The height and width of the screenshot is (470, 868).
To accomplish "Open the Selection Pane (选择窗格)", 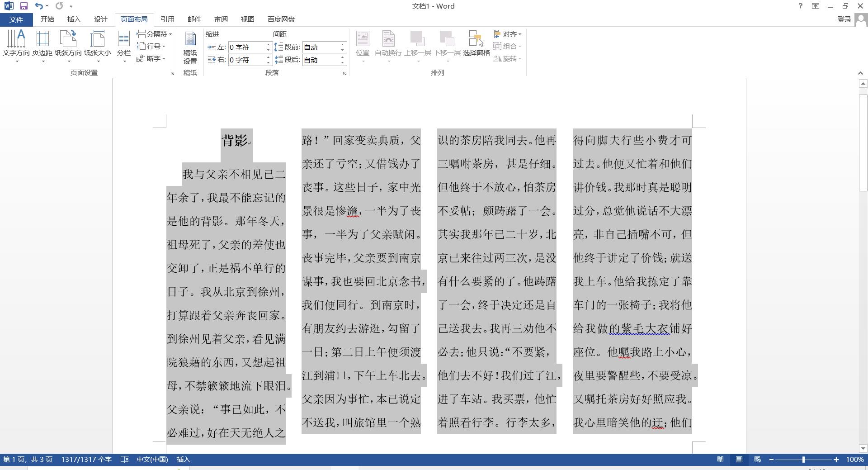I will pos(476,44).
